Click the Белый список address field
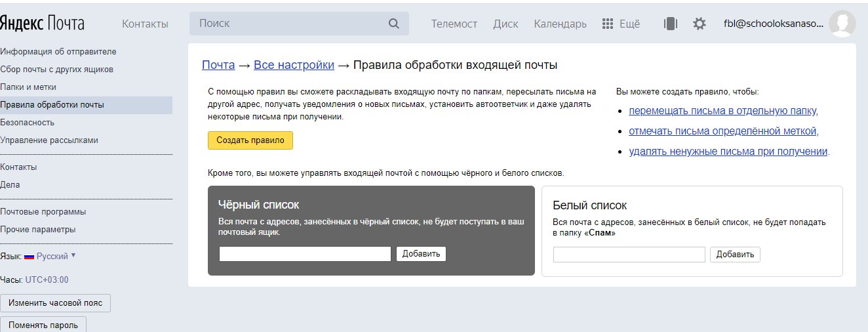 pos(629,255)
